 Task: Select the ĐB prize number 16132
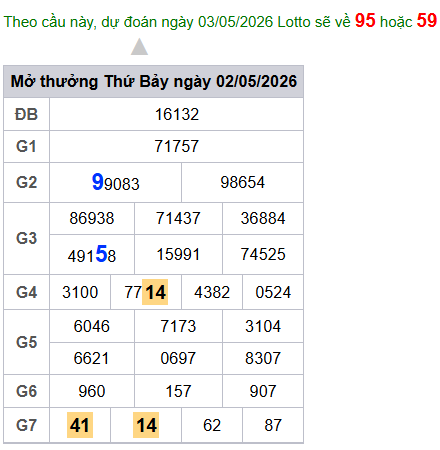click(x=177, y=114)
